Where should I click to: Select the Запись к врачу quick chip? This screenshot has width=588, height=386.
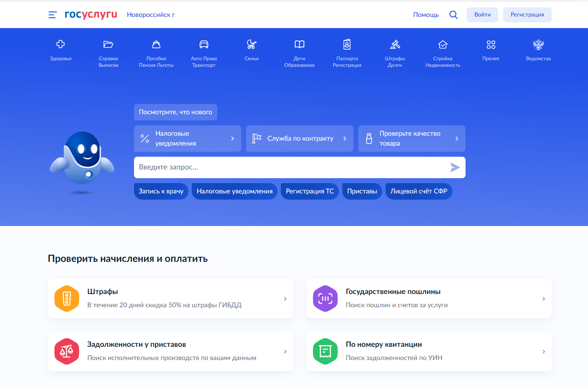(161, 191)
